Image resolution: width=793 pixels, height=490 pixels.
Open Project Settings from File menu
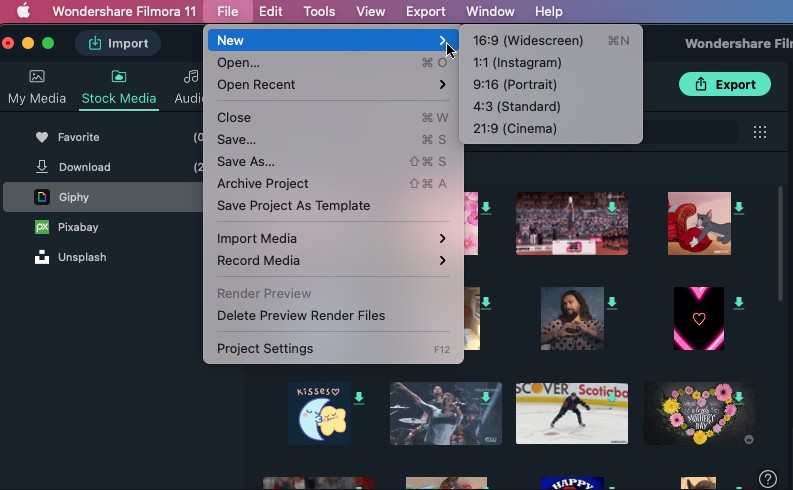click(x=333, y=348)
